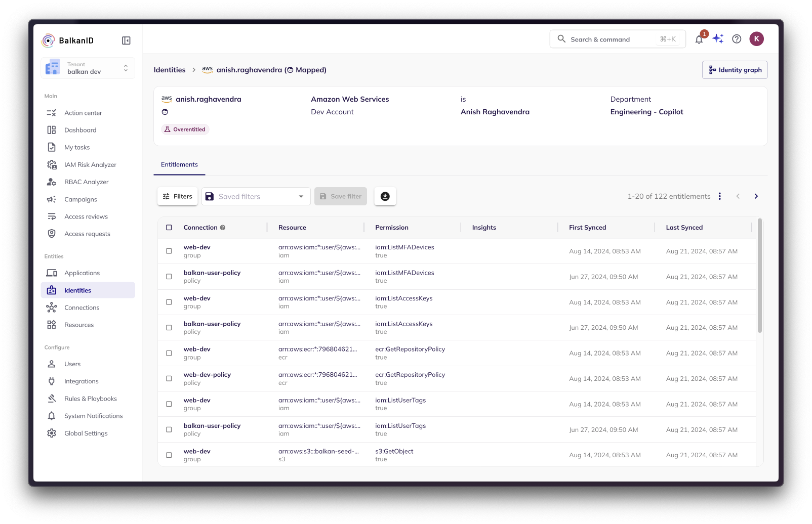Check the web-dev-policy ecr:GetRepositoryPolicy row checkbox

tap(169, 378)
